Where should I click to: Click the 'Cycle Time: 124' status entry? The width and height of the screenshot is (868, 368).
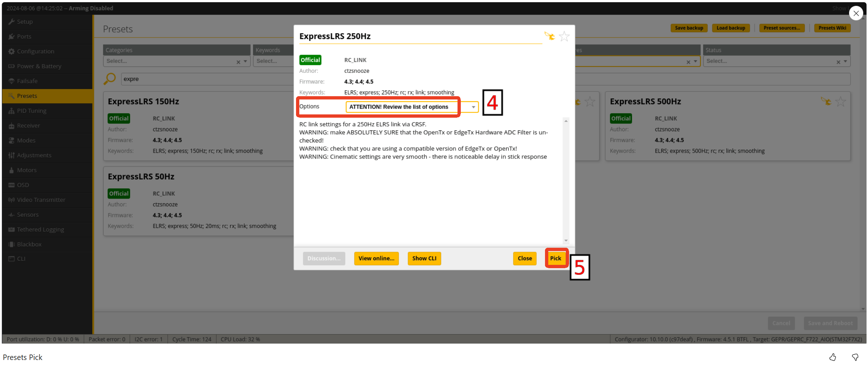click(x=192, y=339)
